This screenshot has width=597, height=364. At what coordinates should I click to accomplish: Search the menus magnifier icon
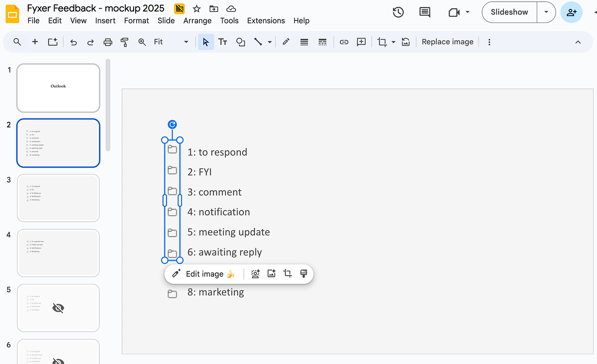pos(17,42)
